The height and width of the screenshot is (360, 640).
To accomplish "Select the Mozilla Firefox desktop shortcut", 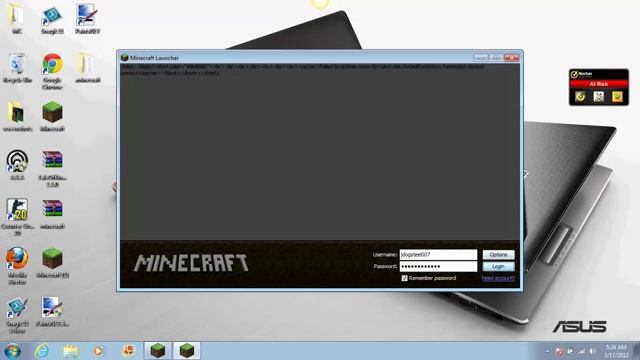I will pos(17,266).
